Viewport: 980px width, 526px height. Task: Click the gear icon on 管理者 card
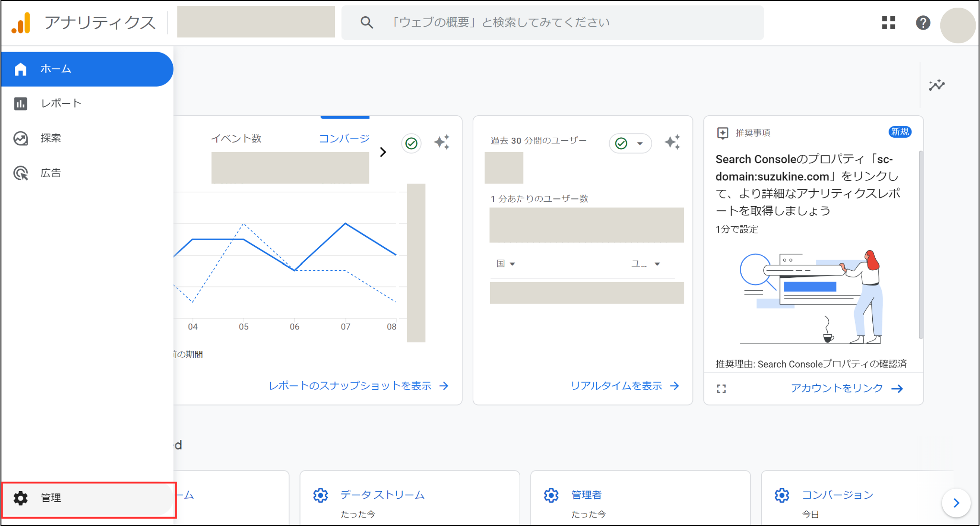[551, 495]
